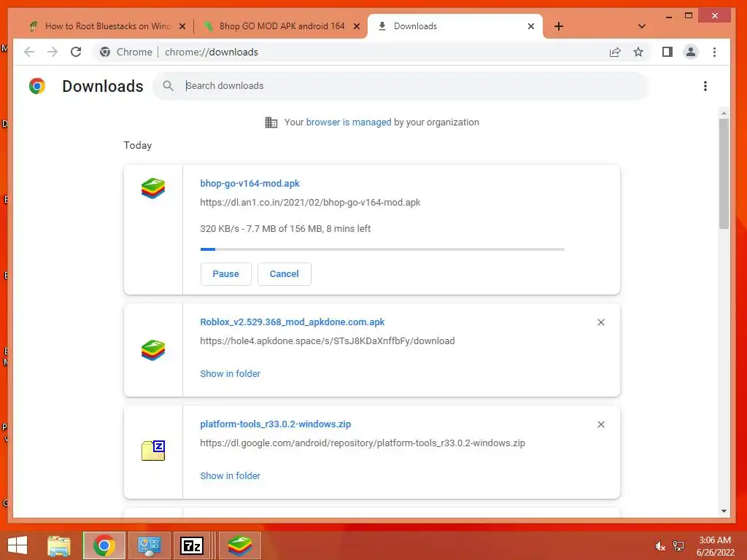This screenshot has height=560, width=747.
Task: Go back using the browser back arrow
Action: (29, 52)
